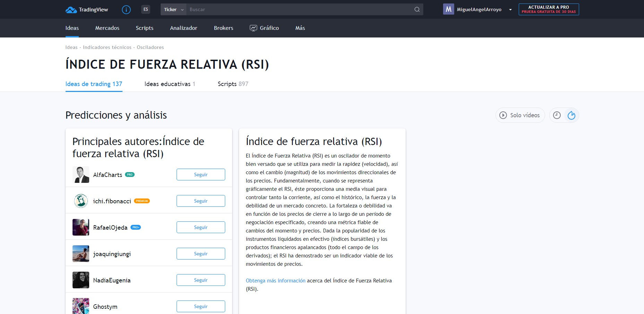Toggle Solo vídeos filter
Viewport: 644px width, 314px height.
(520, 115)
